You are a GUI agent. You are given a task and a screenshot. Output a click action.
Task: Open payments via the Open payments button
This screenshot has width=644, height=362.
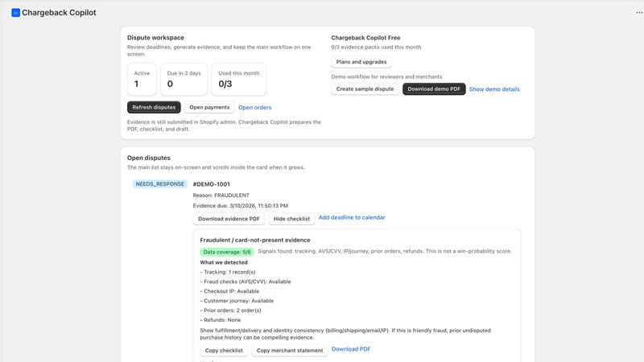209,107
